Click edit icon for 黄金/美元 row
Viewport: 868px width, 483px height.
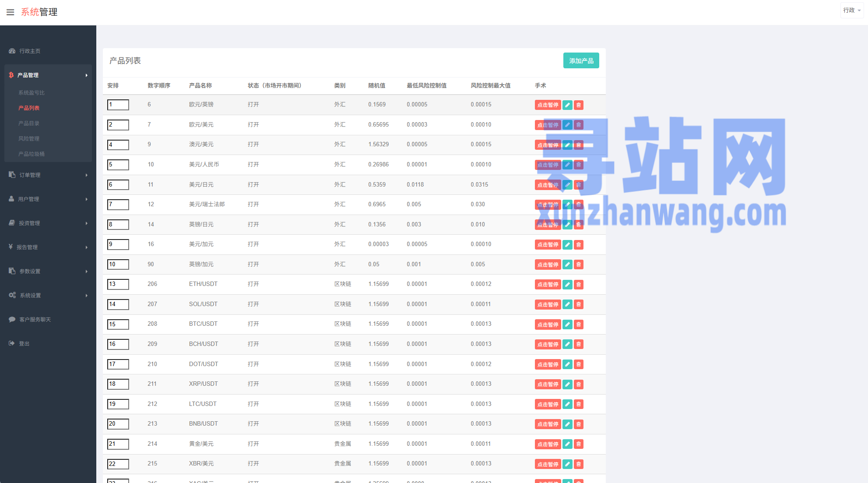click(x=567, y=444)
